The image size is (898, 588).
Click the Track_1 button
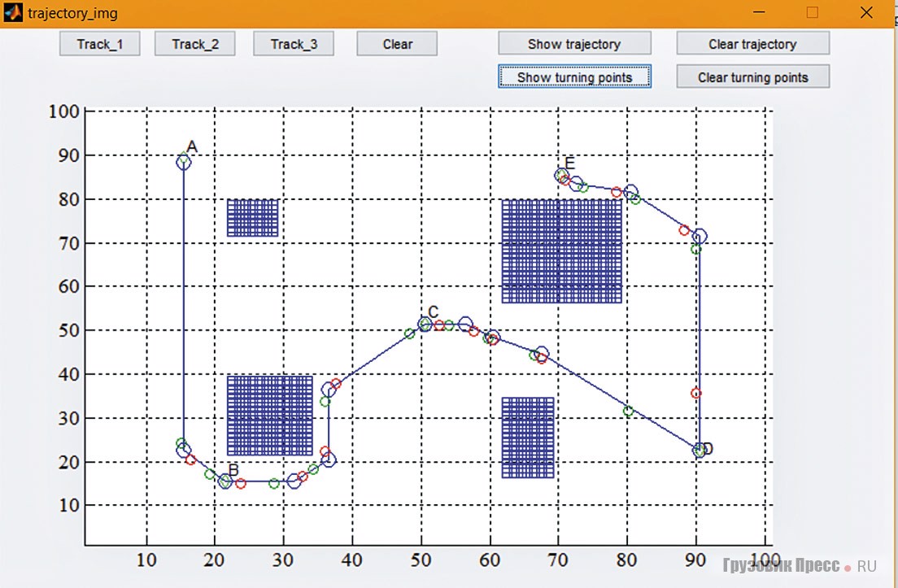[99, 44]
